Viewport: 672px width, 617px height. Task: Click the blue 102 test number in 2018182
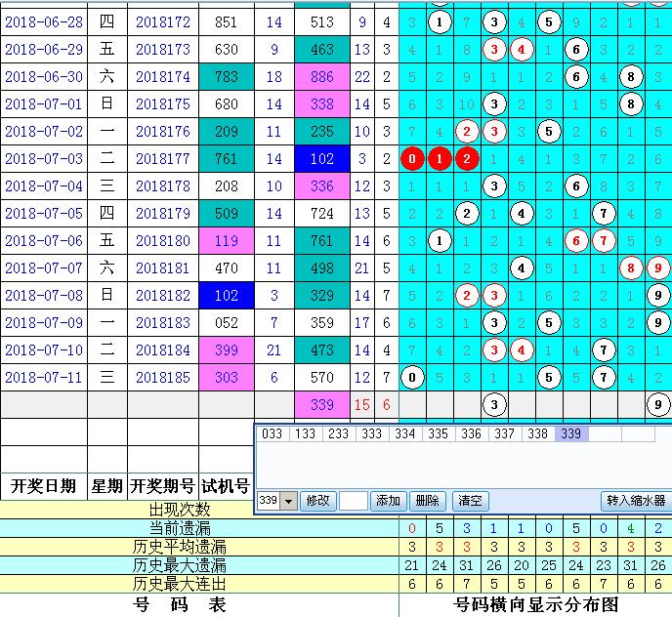227,296
